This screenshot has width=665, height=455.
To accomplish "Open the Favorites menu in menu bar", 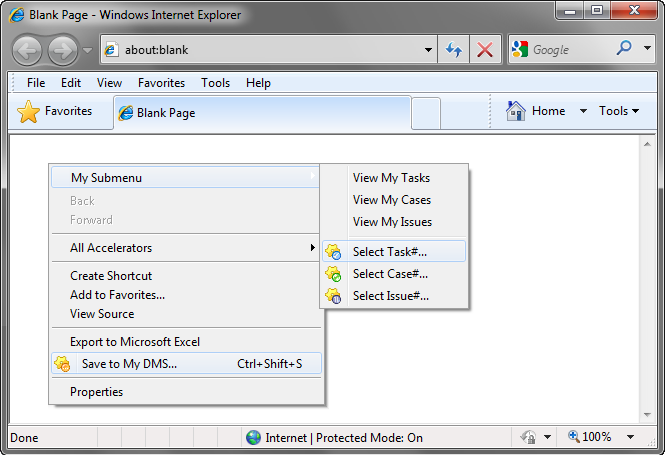I will tap(161, 83).
